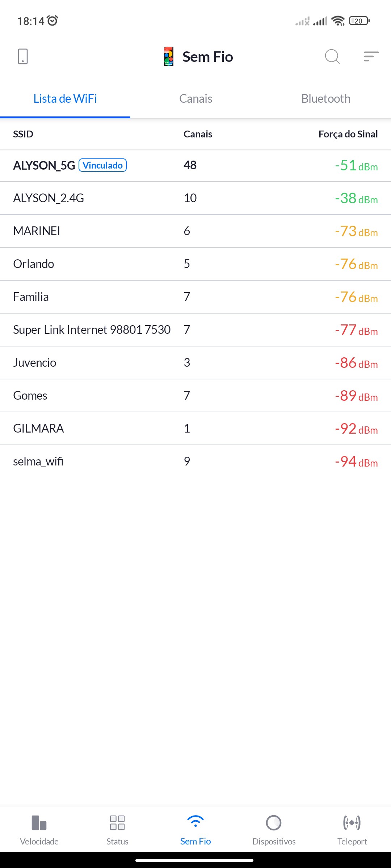Image resolution: width=391 pixels, height=868 pixels.
Task: Open the sort filter icon
Action: tap(371, 56)
